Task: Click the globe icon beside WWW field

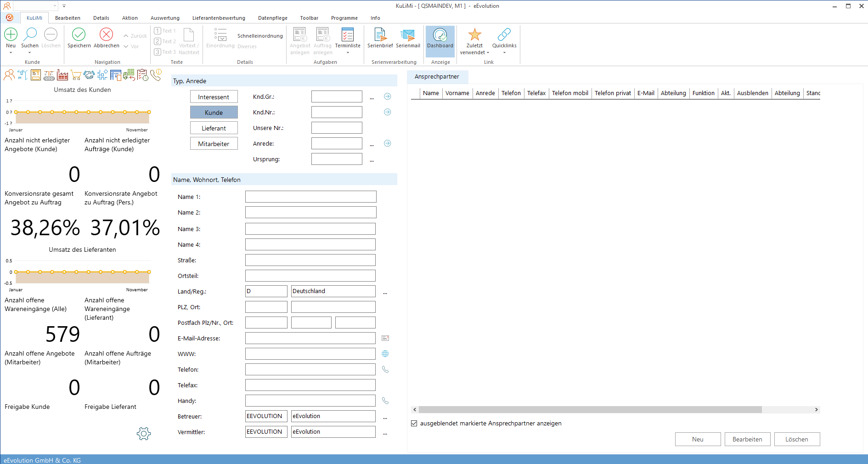Action: 385,354
